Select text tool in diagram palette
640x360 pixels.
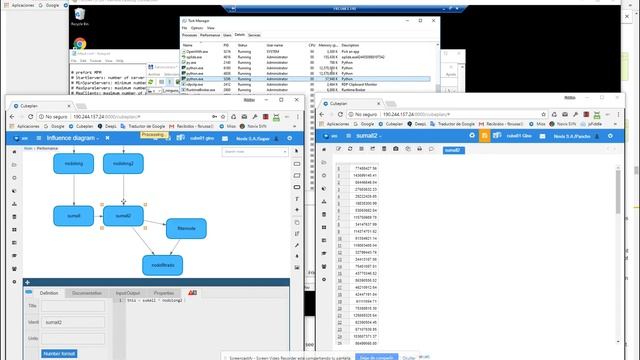[x=297, y=199]
